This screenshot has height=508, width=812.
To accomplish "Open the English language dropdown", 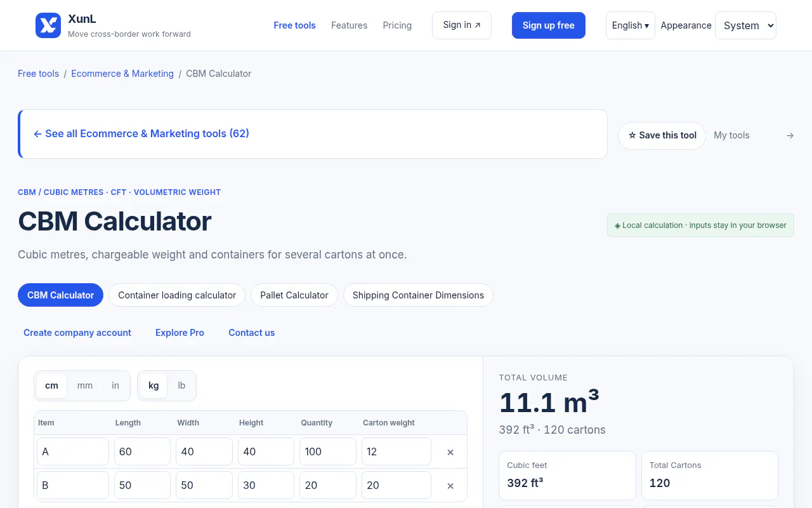I will 631,25.
